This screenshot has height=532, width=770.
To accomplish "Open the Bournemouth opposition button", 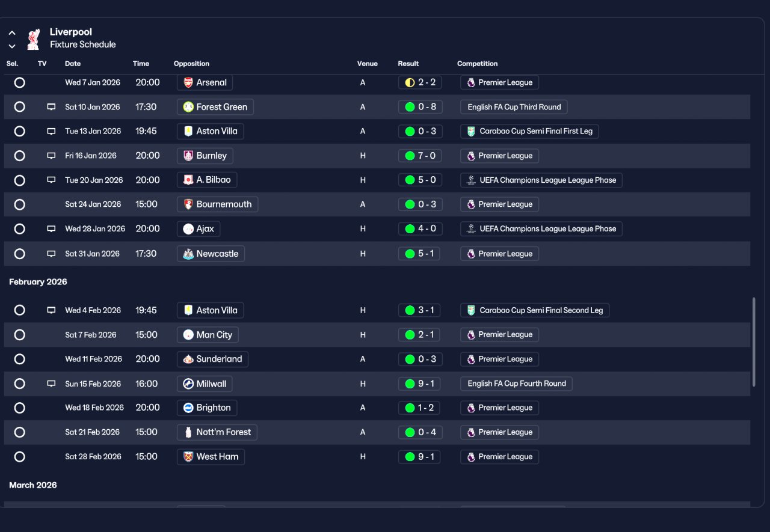I will coord(217,204).
